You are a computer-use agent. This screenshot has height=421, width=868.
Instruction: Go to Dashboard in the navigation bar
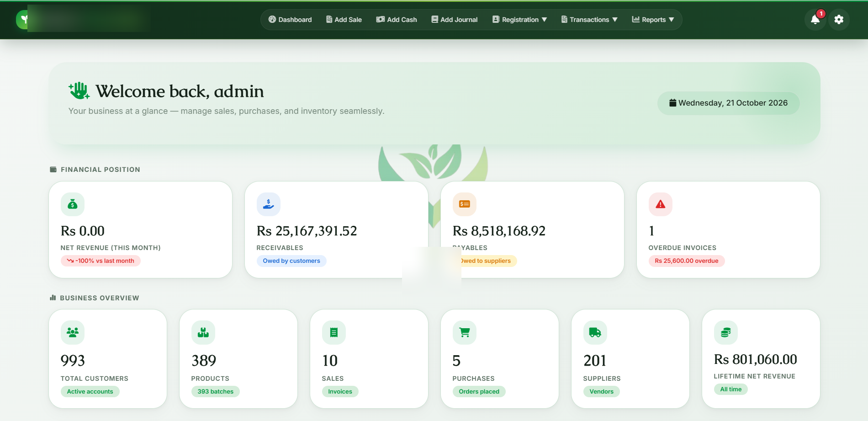pos(290,20)
